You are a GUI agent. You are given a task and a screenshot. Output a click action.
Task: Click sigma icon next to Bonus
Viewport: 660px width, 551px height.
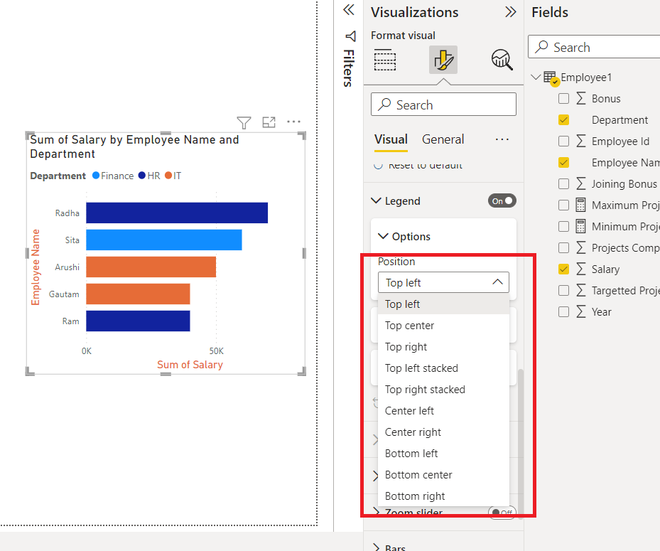pyautogui.click(x=581, y=98)
